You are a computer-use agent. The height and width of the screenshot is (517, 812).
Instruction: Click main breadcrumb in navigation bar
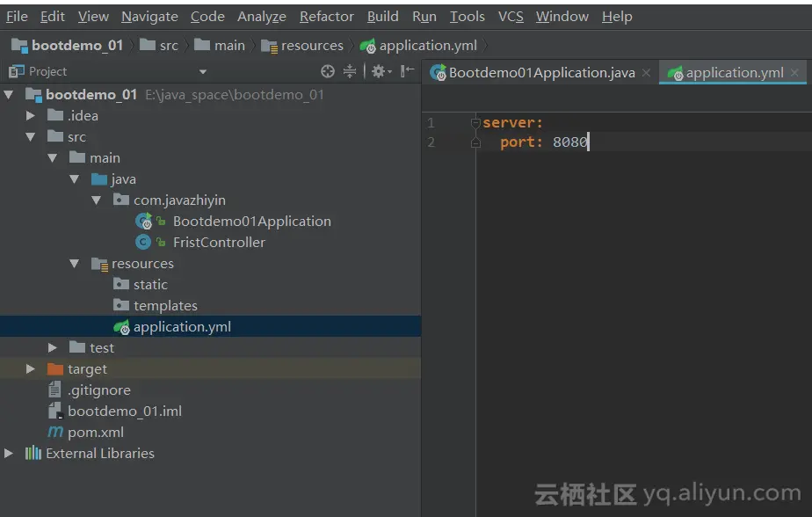[220, 46]
